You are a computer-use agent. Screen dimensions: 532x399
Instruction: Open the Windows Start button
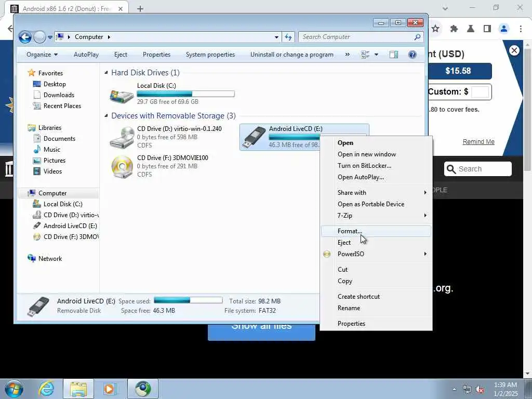(14, 389)
